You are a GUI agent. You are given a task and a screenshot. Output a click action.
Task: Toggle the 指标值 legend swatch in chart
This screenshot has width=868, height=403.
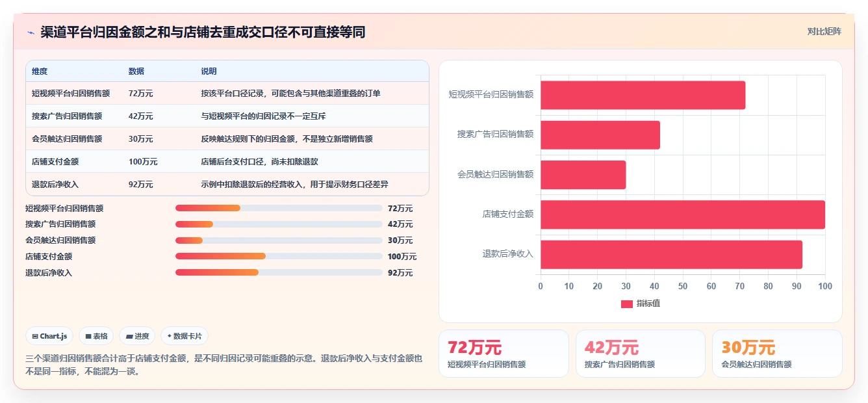(627, 304)
